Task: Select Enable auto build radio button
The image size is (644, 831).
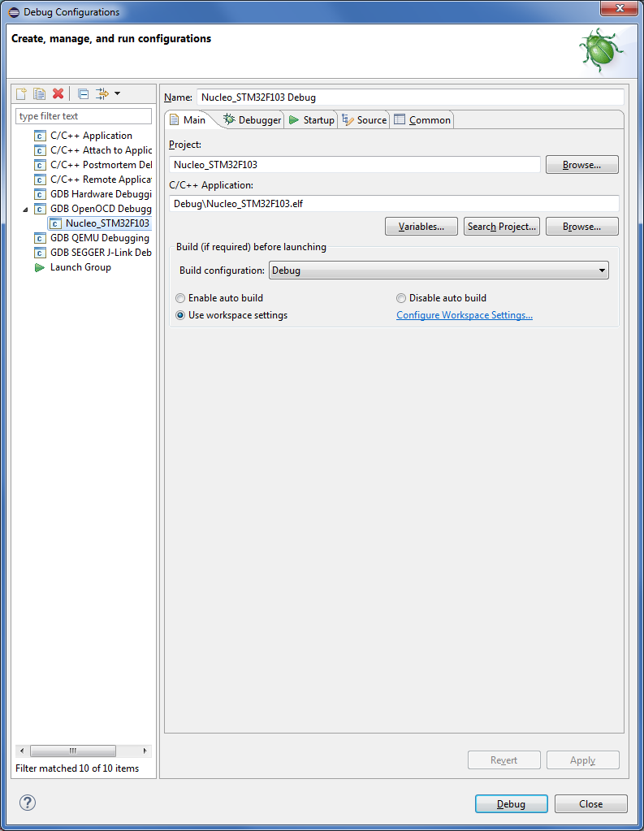Action: pos(180,298)
